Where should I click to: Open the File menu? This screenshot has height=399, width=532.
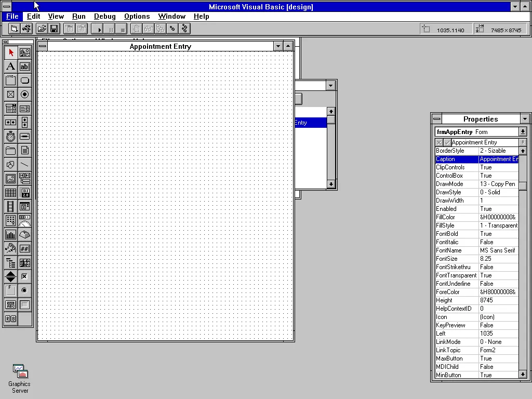(x=12, y=16)
